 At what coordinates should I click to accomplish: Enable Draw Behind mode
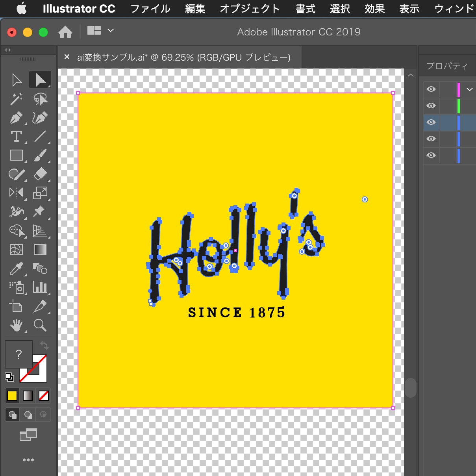coord(28,415)
